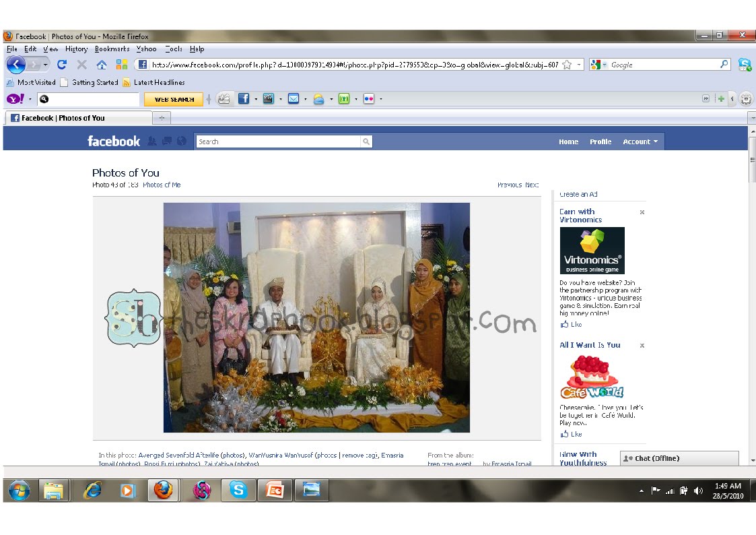Click the Facebook search magnifier button
The width and height of the screenshot is (756, 535).
(366, 141)
